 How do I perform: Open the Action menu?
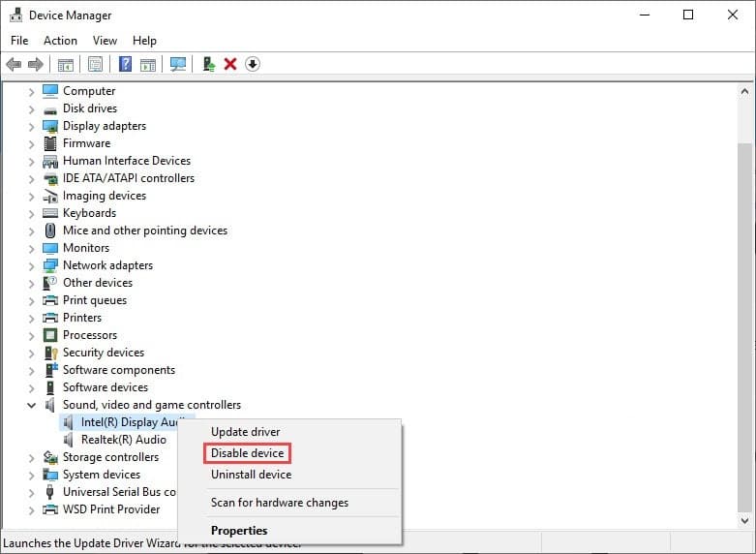60,41
